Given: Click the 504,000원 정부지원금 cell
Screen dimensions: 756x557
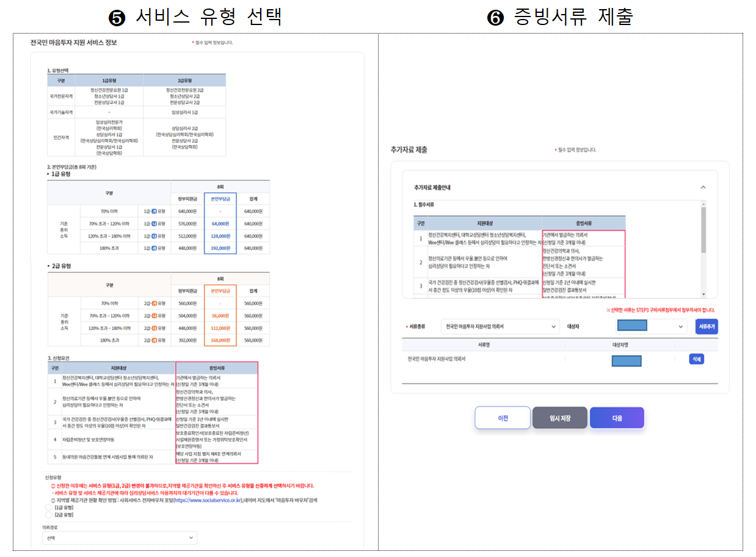Looking at the screenshot, I should tap(187, 316).
